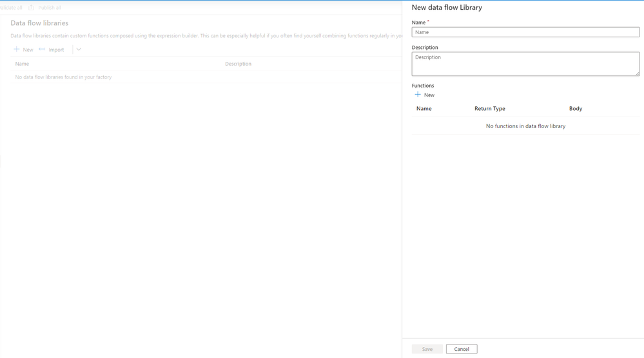
Task: Click the Name column header in libraries list
Action: click(x=22, y=64)
